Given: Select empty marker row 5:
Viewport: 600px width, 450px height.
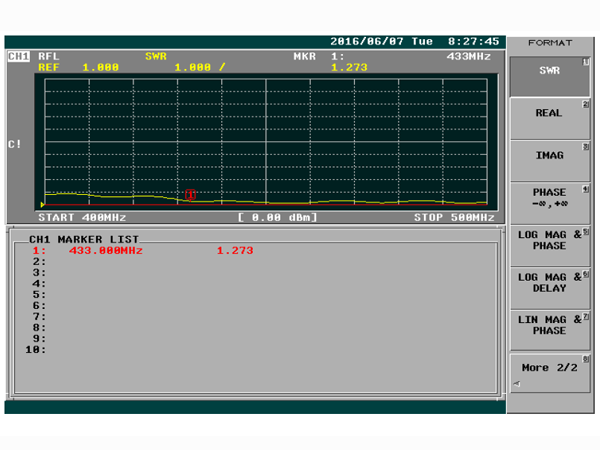Looking at the screenshot, I should (39, 295).
